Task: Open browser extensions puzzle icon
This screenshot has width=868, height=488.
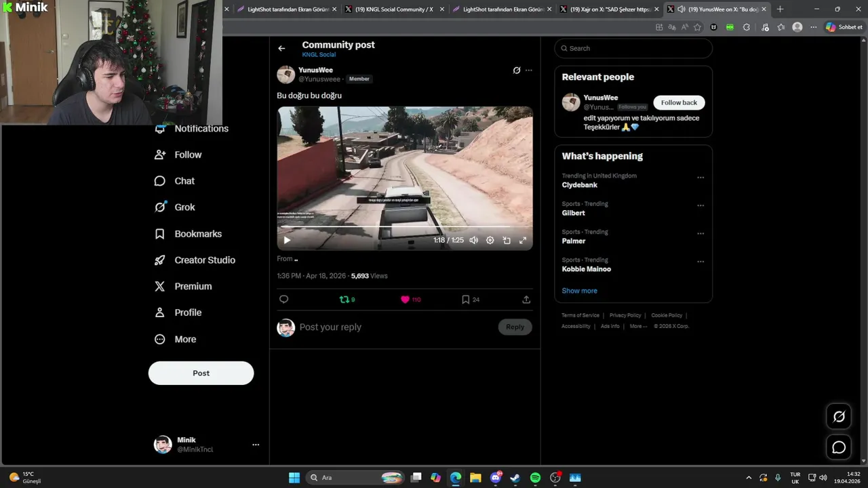Action: click(x=746, y=27)
